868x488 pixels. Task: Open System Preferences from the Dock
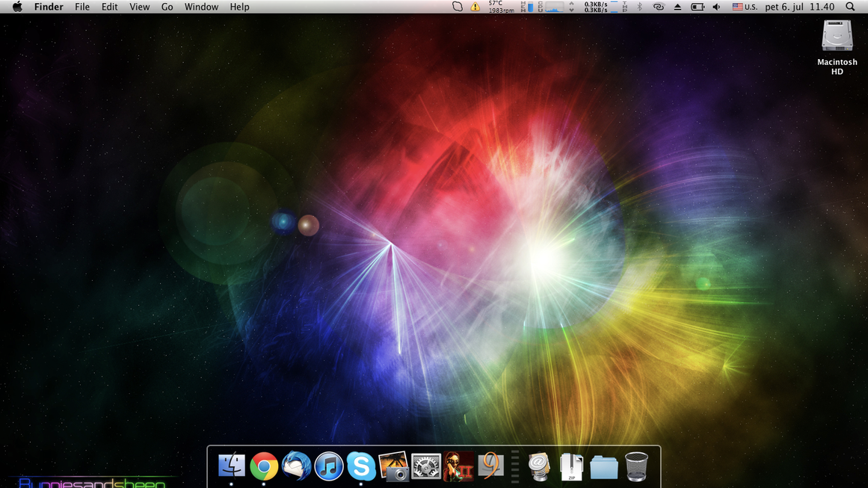(425, 466)
